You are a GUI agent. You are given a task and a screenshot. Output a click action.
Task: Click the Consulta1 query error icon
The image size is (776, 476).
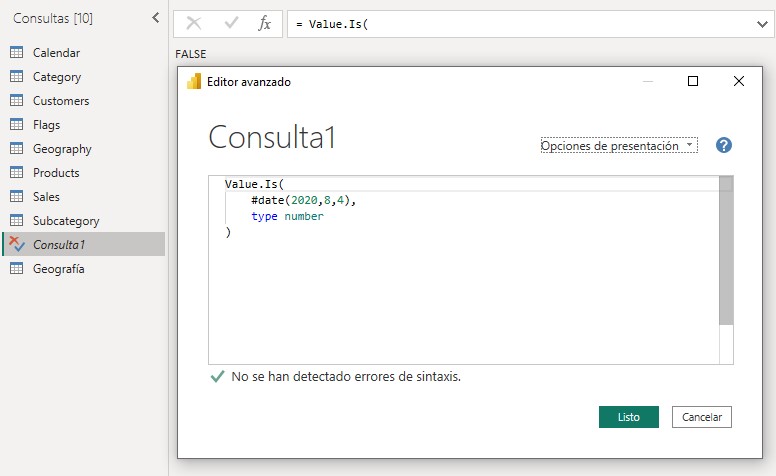(16, 244)
